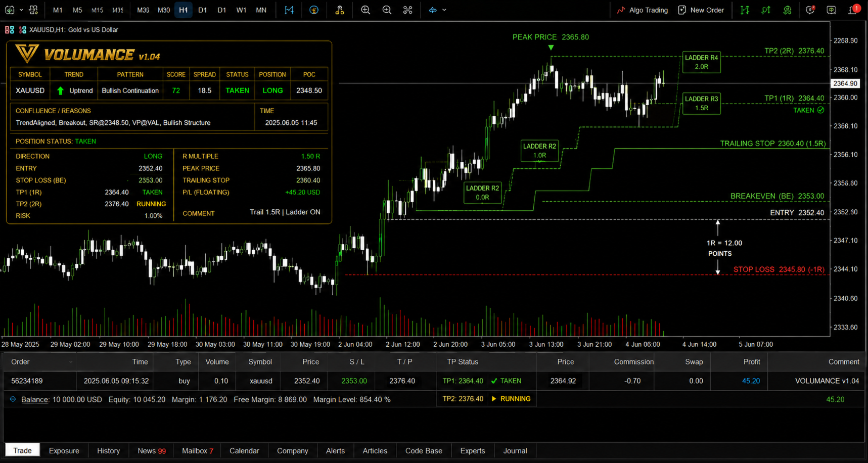The image size is (868, 463).
Task: Click the zoom in magnifier icon
Action: click(x=366, y=10)
